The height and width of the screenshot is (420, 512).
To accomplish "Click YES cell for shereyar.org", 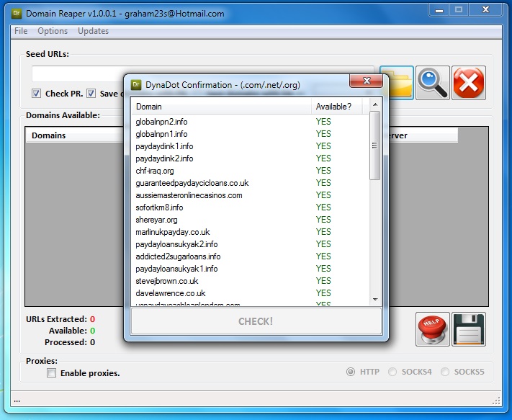I will click(323, 220).
